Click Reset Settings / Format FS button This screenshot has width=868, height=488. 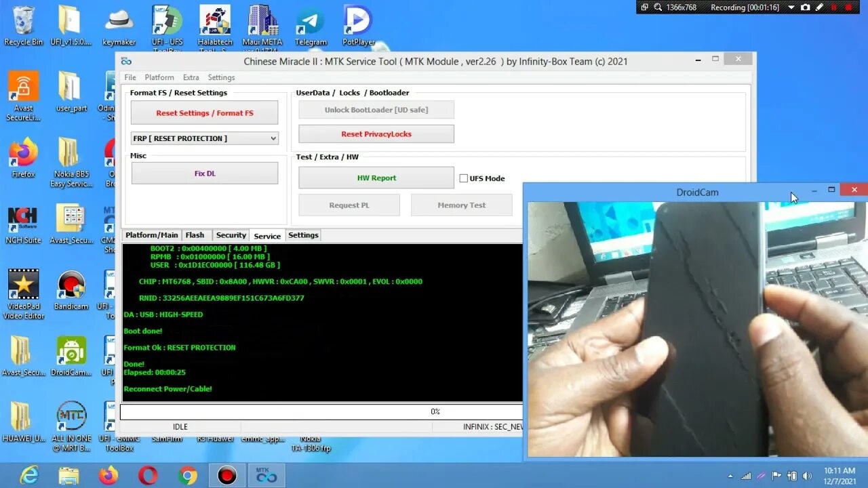pos(204,113)
